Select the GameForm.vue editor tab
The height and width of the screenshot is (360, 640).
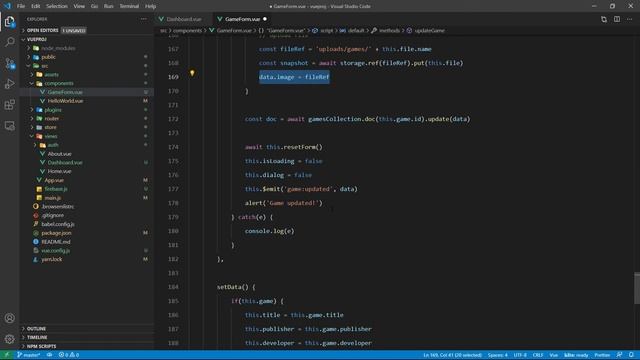click(242, 19)
